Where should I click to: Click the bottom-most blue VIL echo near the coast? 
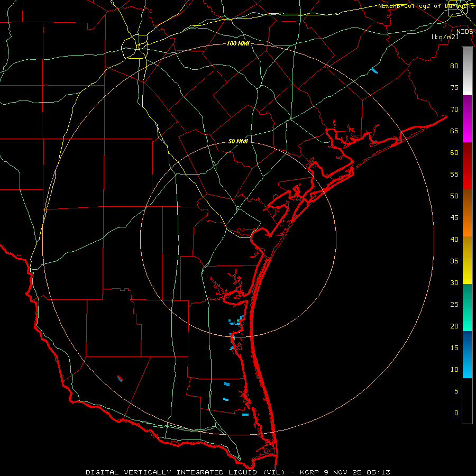(245, 414)
